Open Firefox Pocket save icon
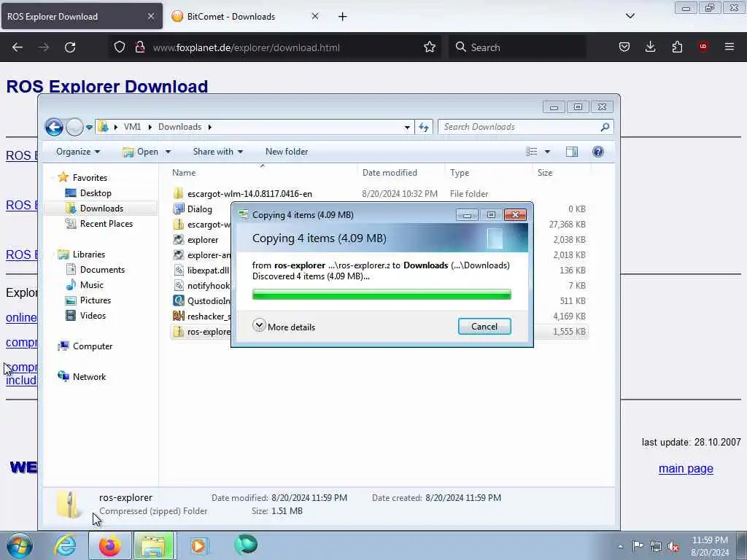Viewport: 747px width, 560px height. click(624, 47)
